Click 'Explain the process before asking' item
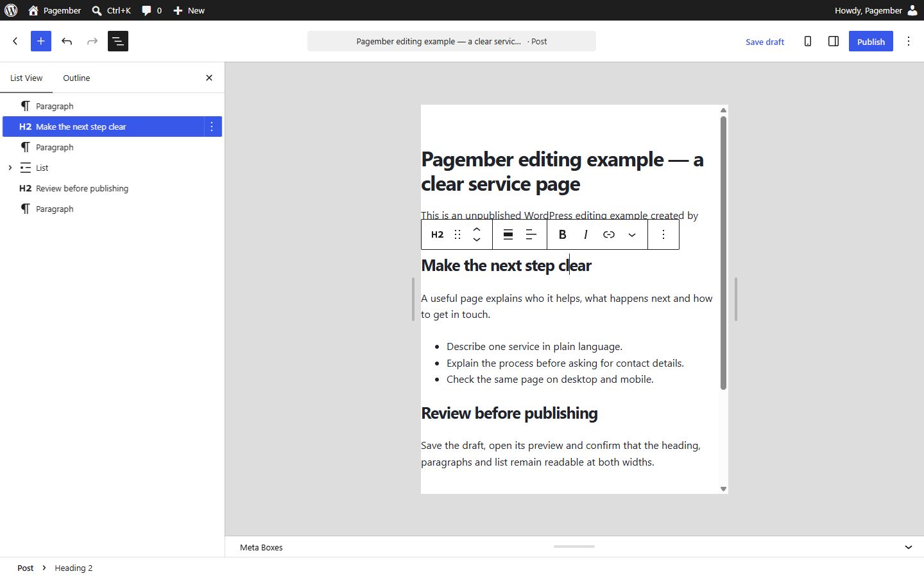Image resolution: width=924 pixels, height=578 pixels. tap(565, 363)
